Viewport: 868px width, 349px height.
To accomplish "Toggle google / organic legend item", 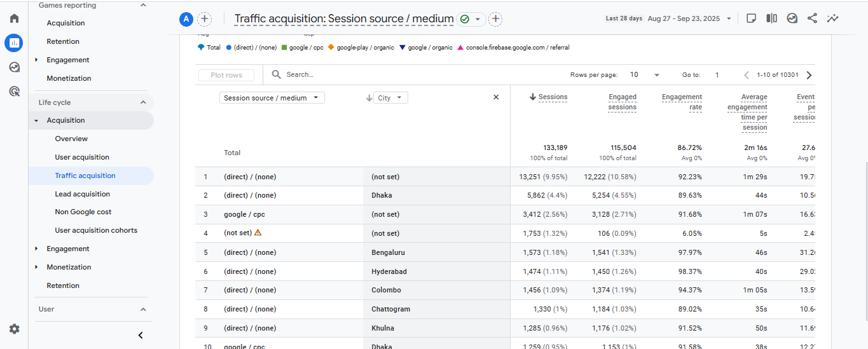I will pos(425,48).
